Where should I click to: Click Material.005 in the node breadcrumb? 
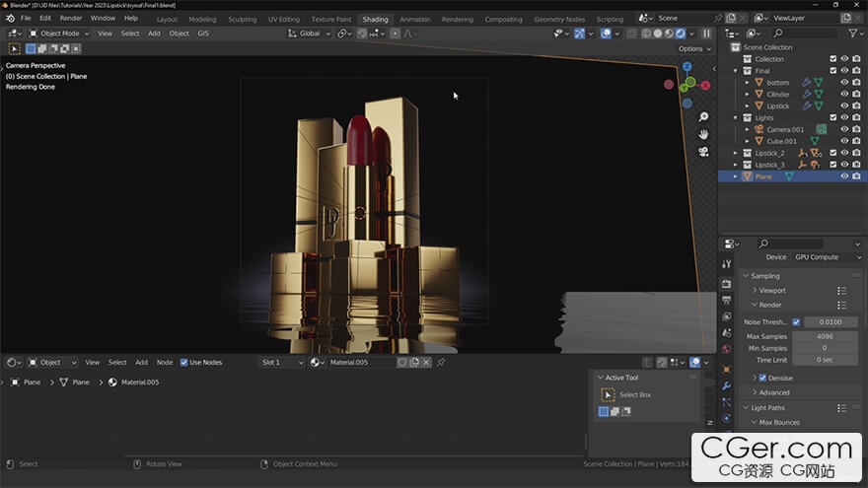click(139, 383)
